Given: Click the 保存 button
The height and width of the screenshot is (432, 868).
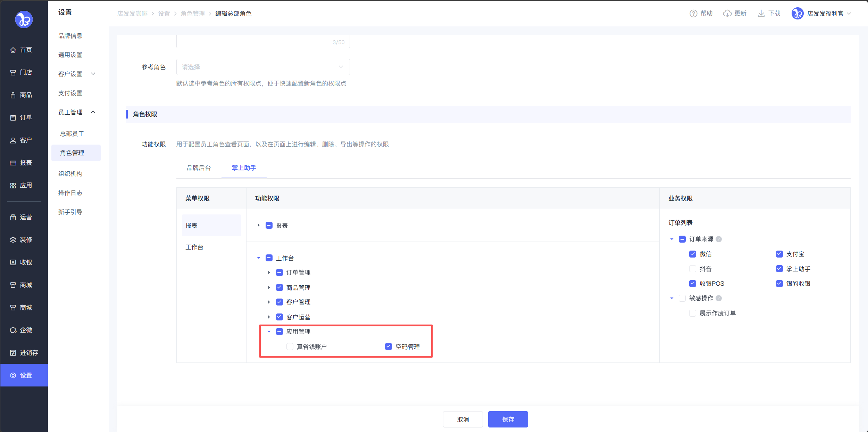Looking at the screenshot, I should click(x=508, y=419).
